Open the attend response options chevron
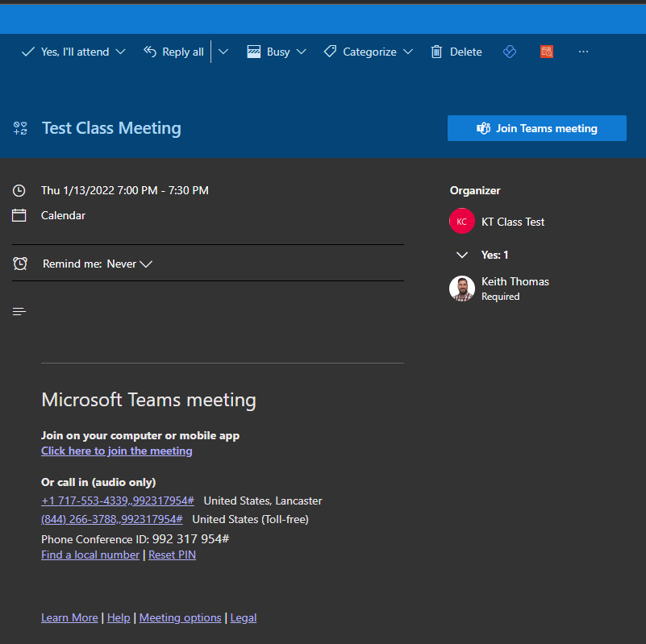The height and width of the screenshot is (644, 646). (x=120, y=52)
